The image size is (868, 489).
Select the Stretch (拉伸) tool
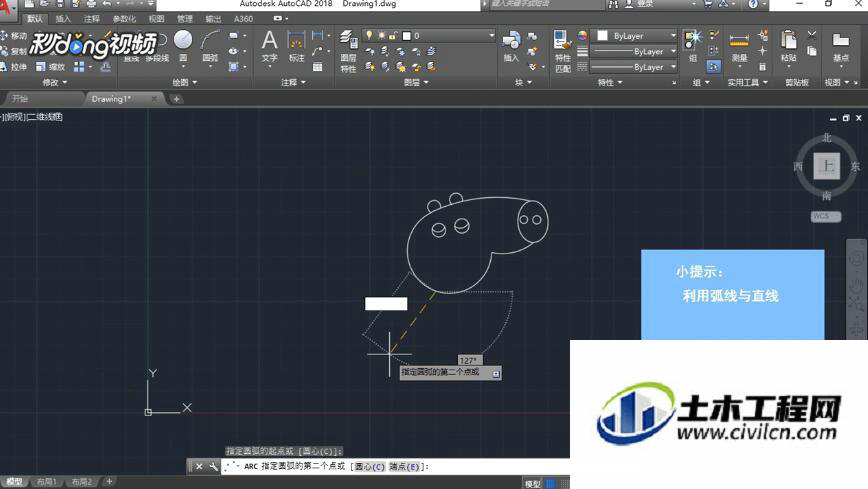14,66
